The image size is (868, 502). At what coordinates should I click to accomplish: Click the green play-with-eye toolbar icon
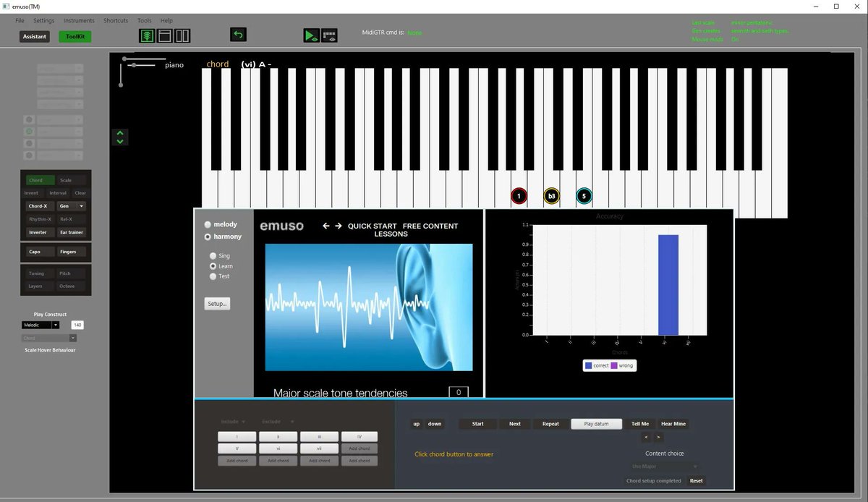click(x=311, y=35)
